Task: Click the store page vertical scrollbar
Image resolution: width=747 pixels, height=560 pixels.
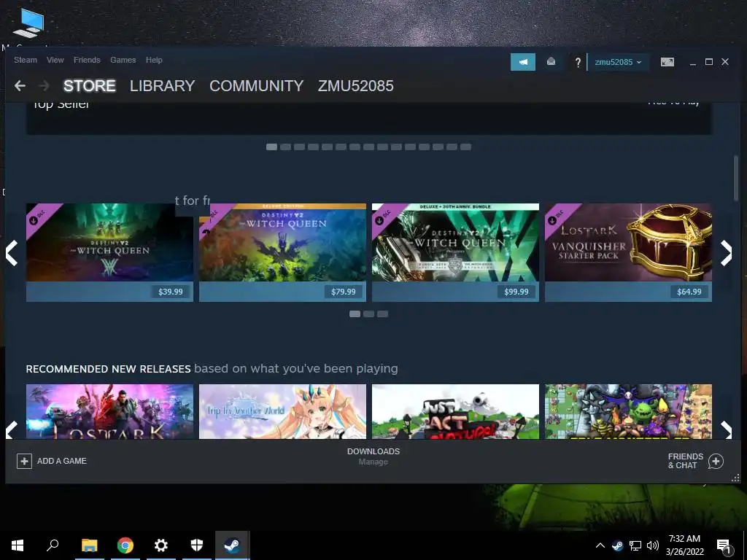Action: [x=736, y=178]
